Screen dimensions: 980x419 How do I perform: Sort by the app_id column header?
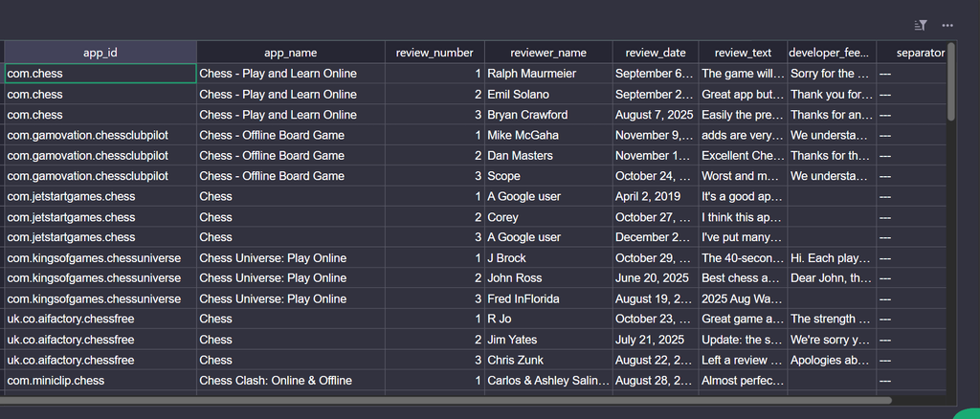pos(100,53)
